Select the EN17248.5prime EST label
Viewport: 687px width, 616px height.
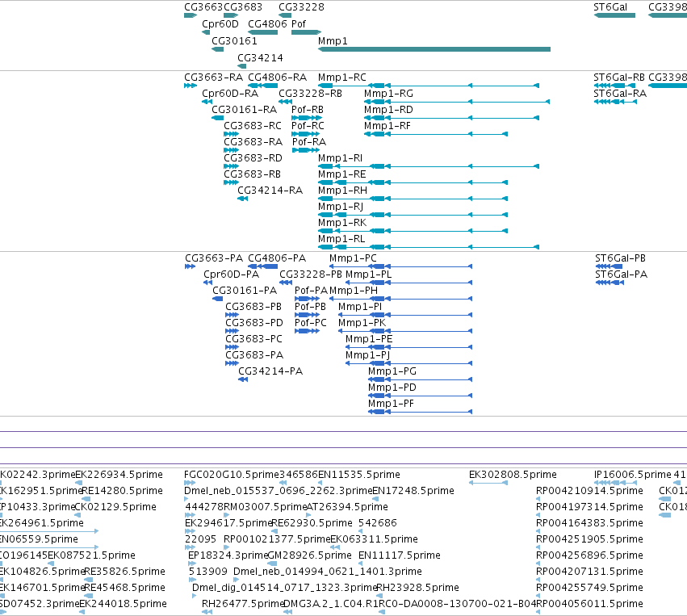click(x=413, y=491)
